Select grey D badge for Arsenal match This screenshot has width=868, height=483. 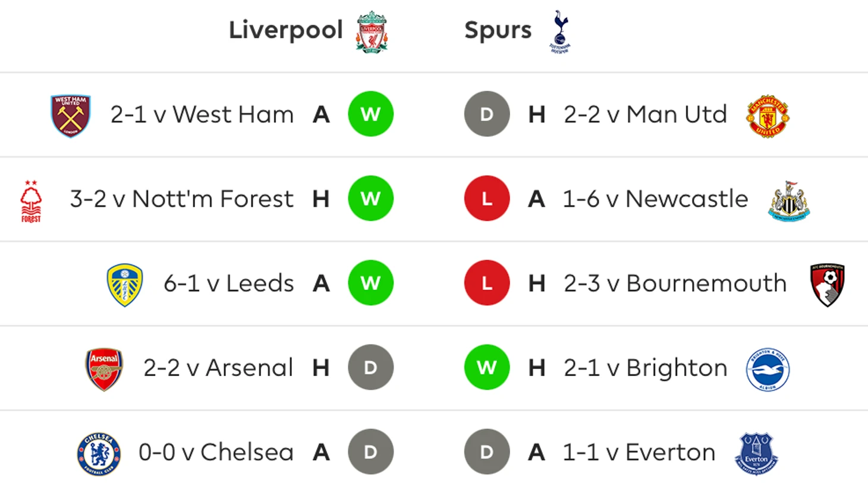pyautogui.click(x=370, y=367)
